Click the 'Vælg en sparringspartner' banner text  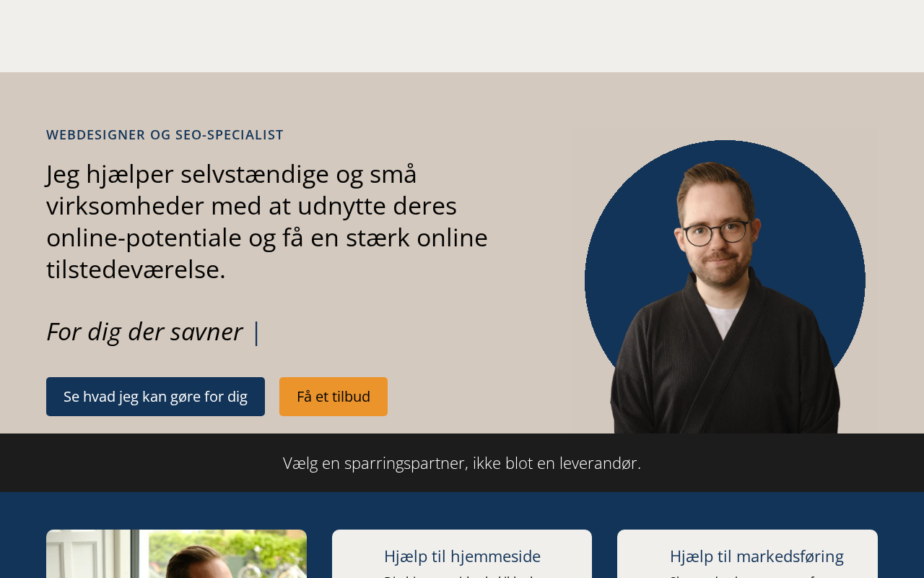point(462,463)
